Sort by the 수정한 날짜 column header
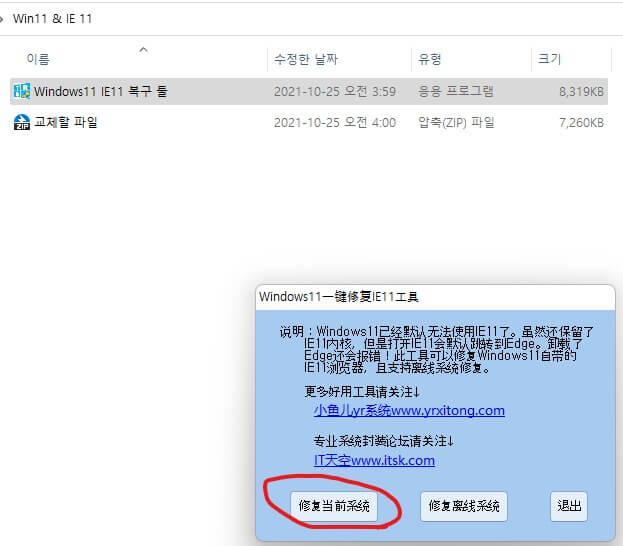 tap(306, 60)
